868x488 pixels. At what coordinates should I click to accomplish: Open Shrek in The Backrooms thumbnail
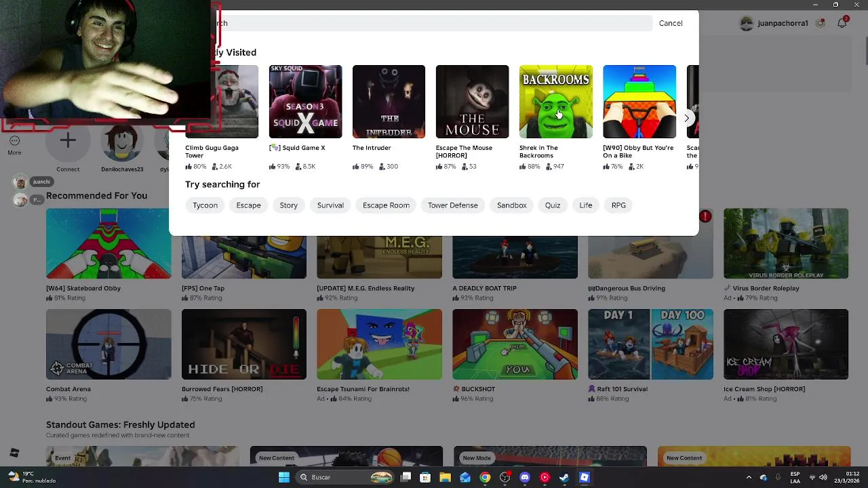(555, 102)
